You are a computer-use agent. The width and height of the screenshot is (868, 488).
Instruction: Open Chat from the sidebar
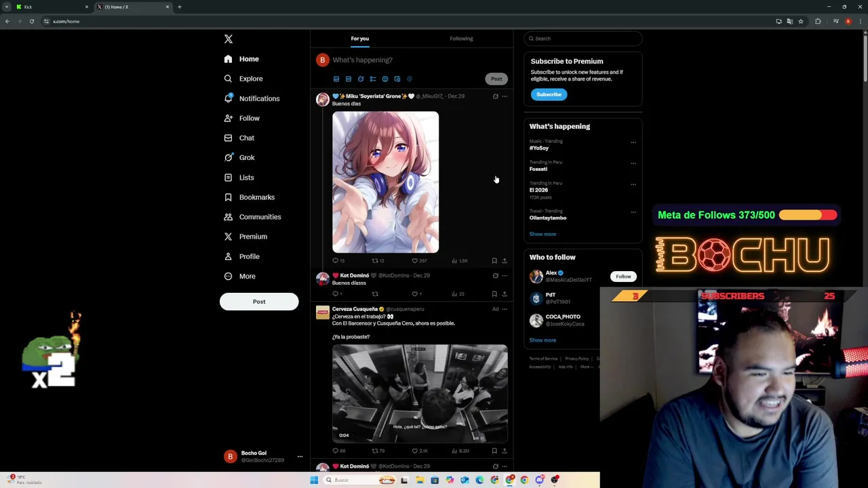point(239,138)
